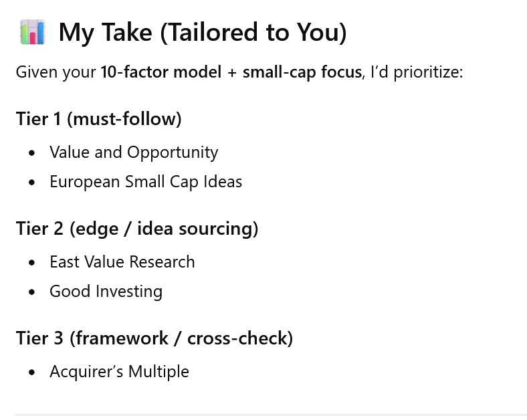Click the bullet beside "East Value Research"

33,262
